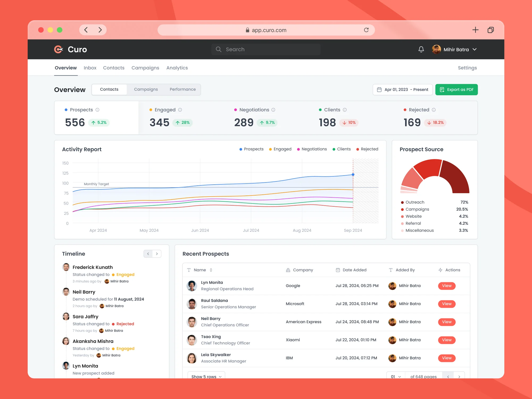Open the Show 5 rows dropdown
The width and height of the screenshot is (532, 399).
pyautogui.click(x=206, y=376)
